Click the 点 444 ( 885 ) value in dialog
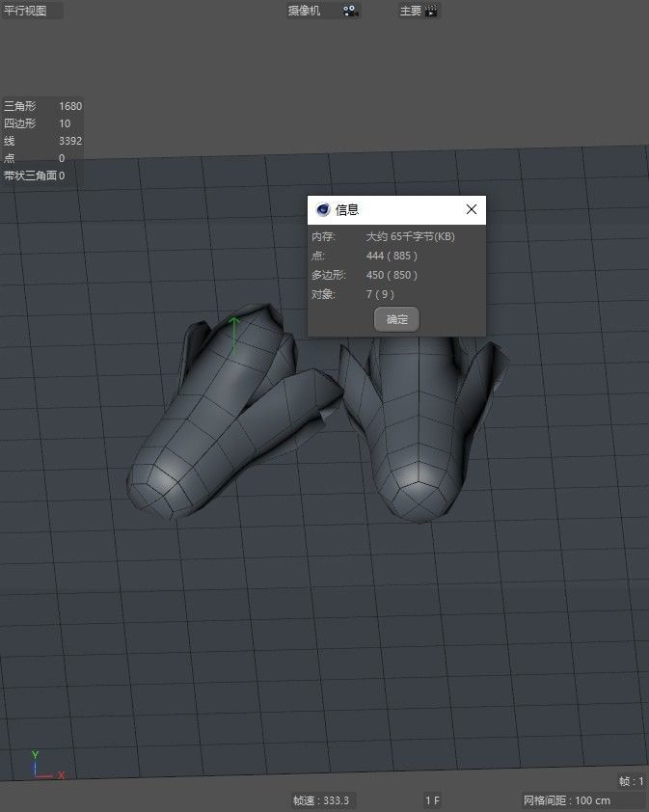Viewport: 649px width, 812px height. pyautogui.click(x=392, y=256)
